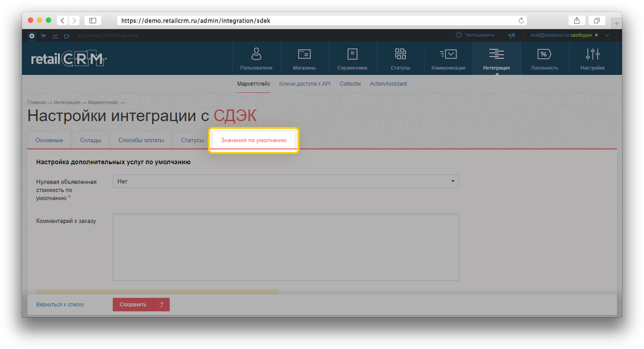The width and height of the screenshot is (644, 349).
Task: Open the Настройки settings sliders icon
Action: 592,54
